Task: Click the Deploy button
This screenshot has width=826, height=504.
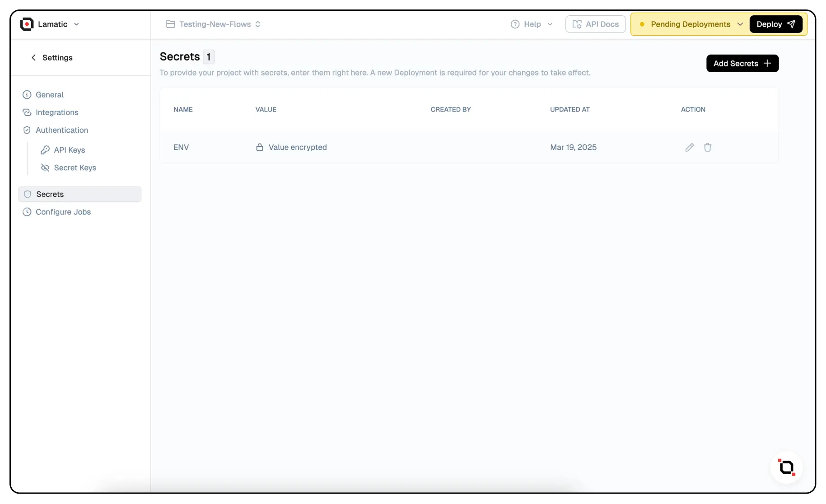Action: pos(775,24)
